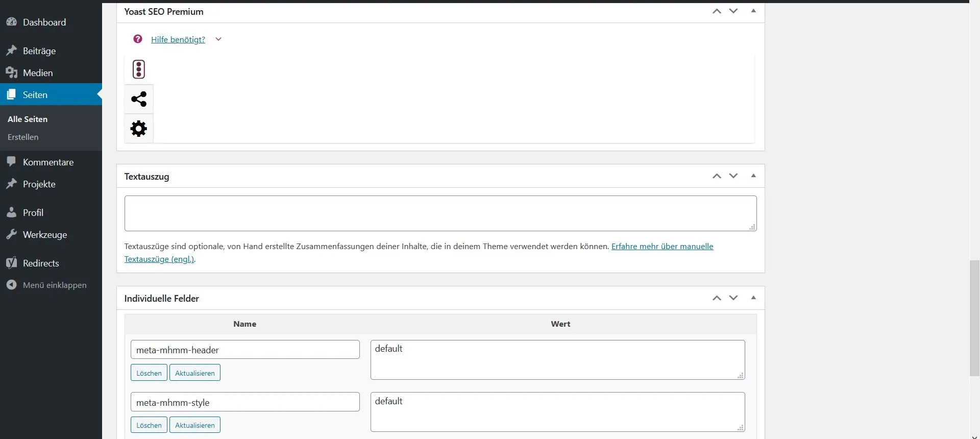Click the meta-mhmm-header name field

[245, 350]
